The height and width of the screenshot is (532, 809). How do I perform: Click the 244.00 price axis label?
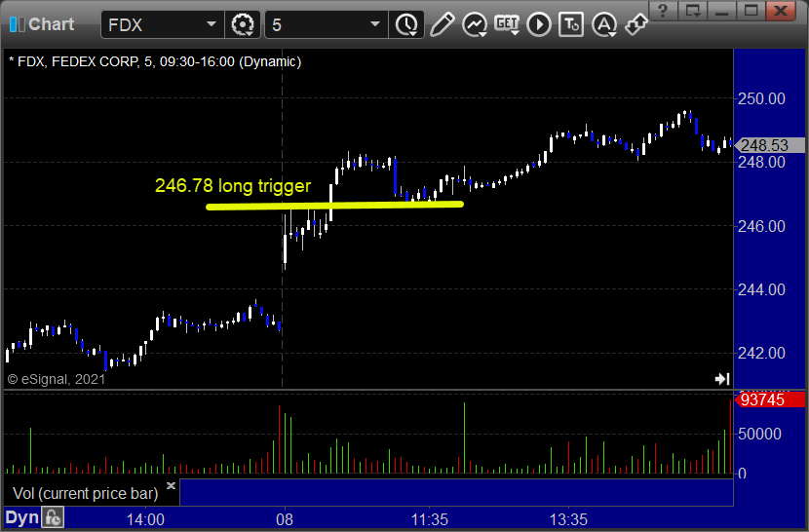click(x=761, y=289)
